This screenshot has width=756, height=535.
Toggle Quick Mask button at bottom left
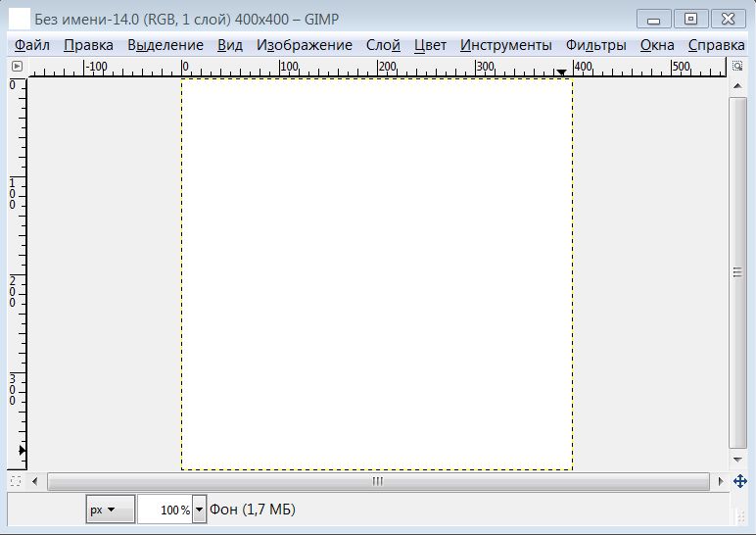point(16,481)
